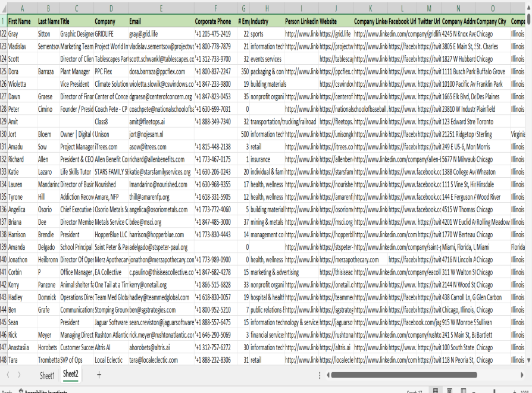This screenshot has height=393, width=532.
Task: Click the 'Corporate Phone' header cell
Action: click(x=215, y=21)
